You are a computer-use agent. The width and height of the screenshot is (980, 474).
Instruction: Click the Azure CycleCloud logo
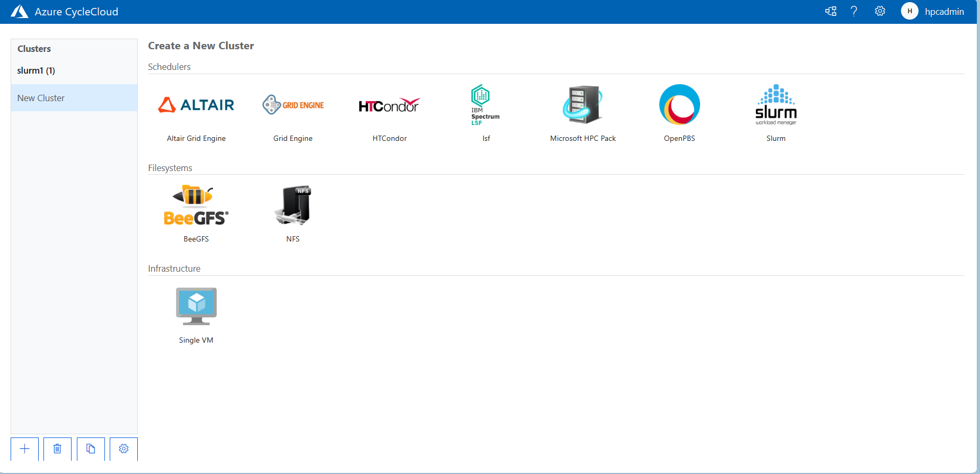[20, 12]
